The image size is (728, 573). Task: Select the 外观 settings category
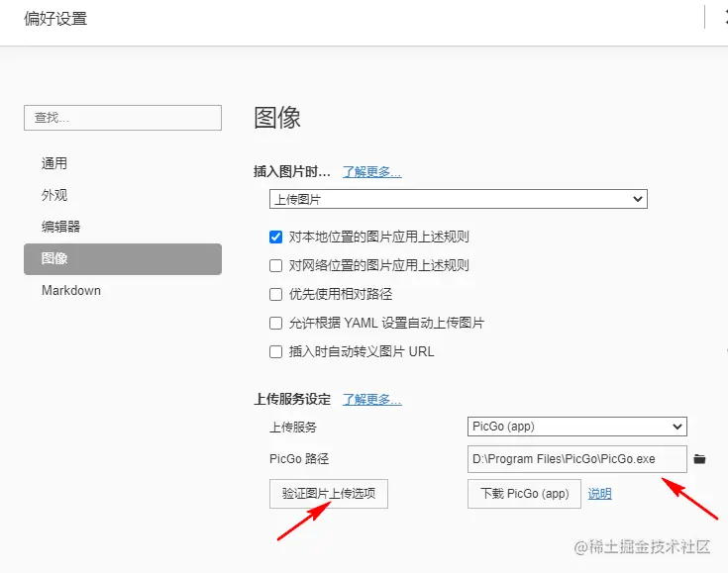pyautogui.click(x=123, y=195)
